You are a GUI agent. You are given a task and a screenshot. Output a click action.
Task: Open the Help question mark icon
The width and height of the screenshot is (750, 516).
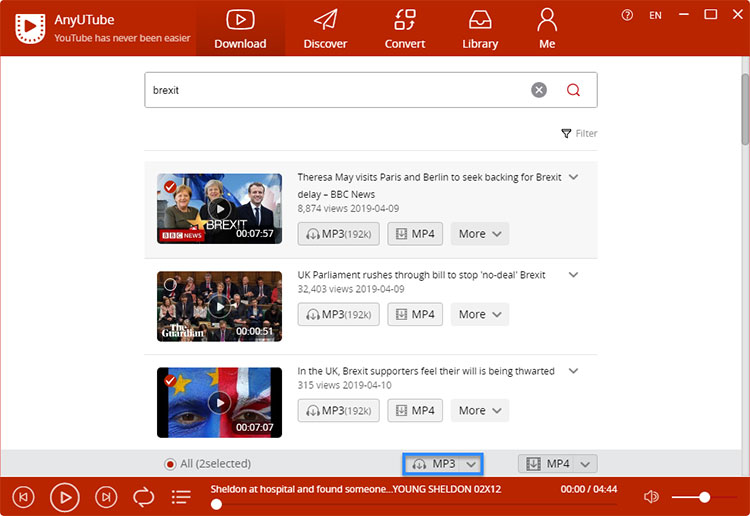coord(627,15)
